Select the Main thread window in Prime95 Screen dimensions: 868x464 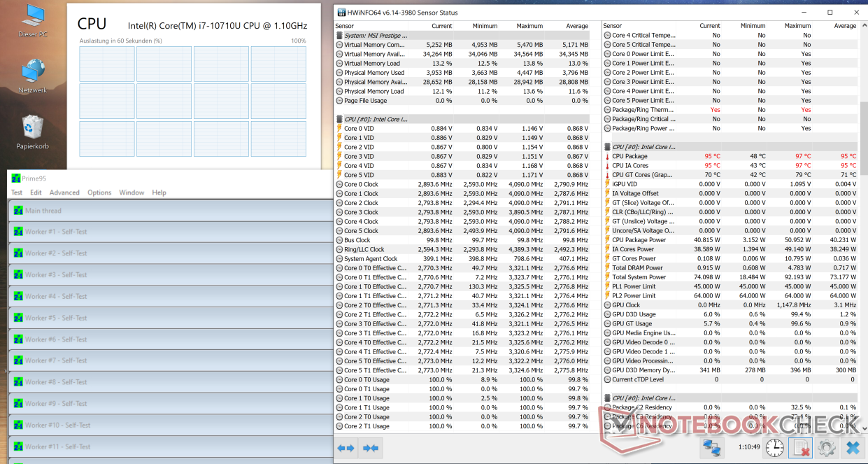click(169, 211)
